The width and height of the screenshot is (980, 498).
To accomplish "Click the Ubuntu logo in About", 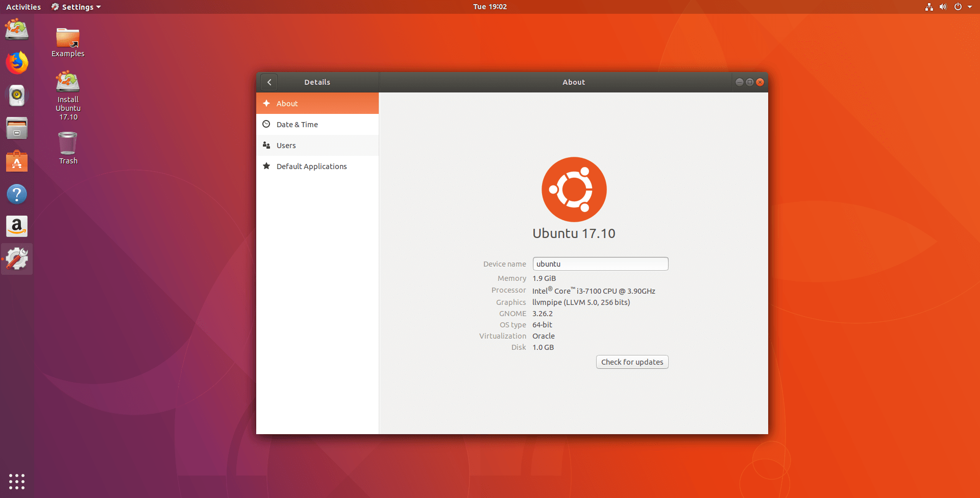I will click(x=574, y=189).
